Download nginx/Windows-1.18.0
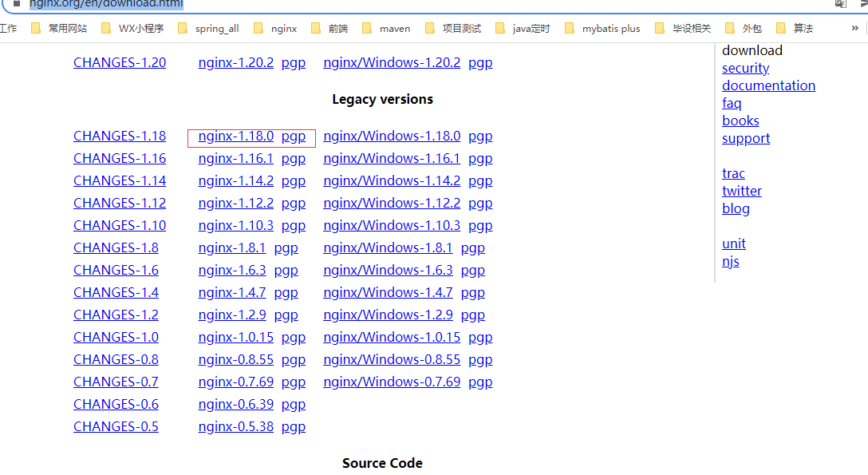 tap(392, 137)
